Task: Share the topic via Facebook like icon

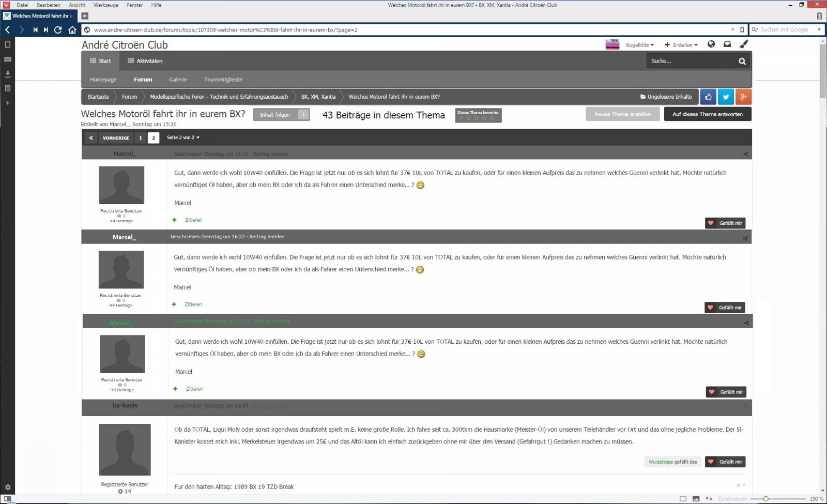Action: tap(708, 97)
